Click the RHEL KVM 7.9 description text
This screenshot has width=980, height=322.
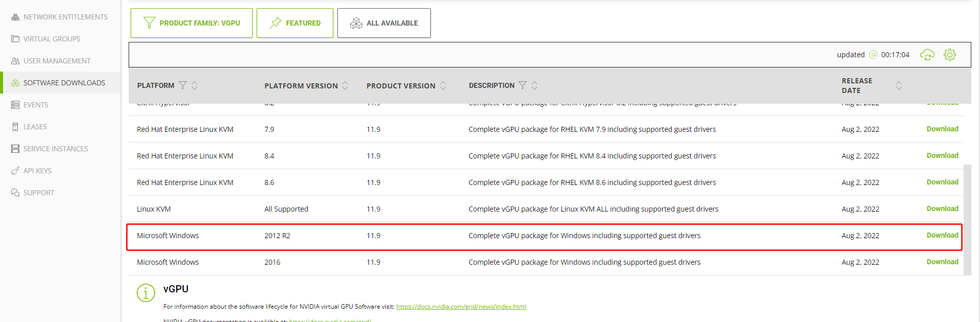[x=592, y=129]
